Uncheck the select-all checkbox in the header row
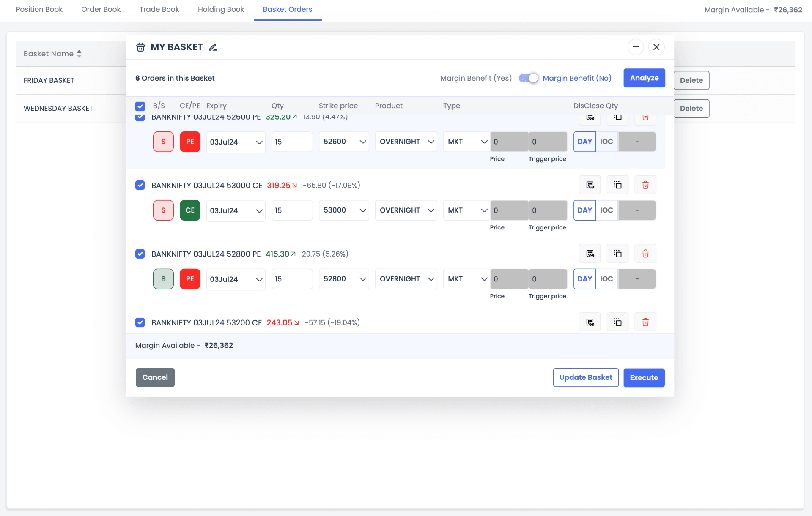Image resolution: width=812 pixels, height=516 pixels. (140, 106)
